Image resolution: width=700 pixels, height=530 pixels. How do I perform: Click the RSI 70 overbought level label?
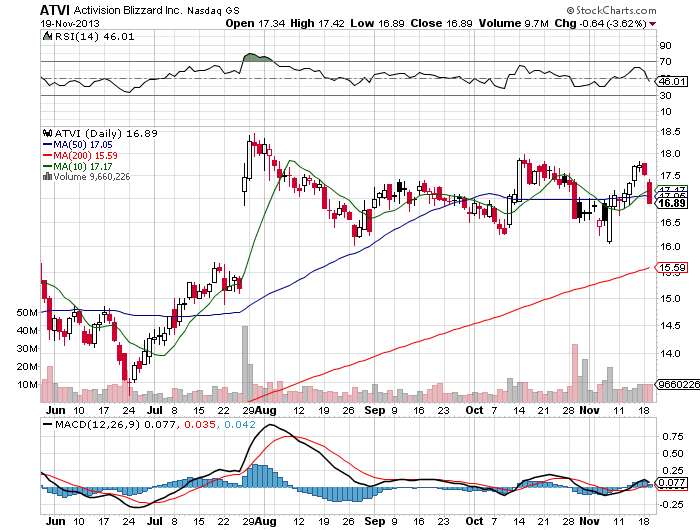(x=666, y=62)
